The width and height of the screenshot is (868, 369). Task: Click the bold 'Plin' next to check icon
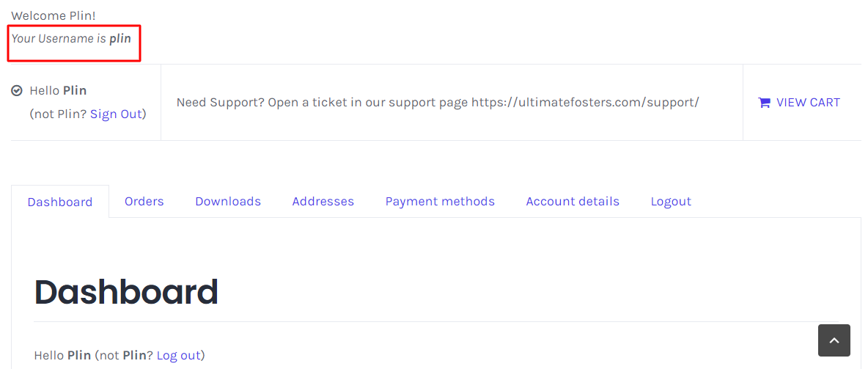[75, 91]
